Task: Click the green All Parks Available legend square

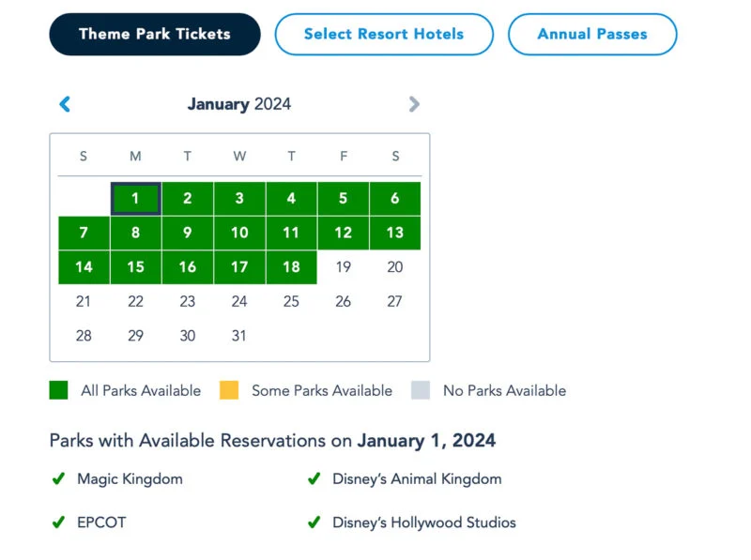Action: pos(58,390)
